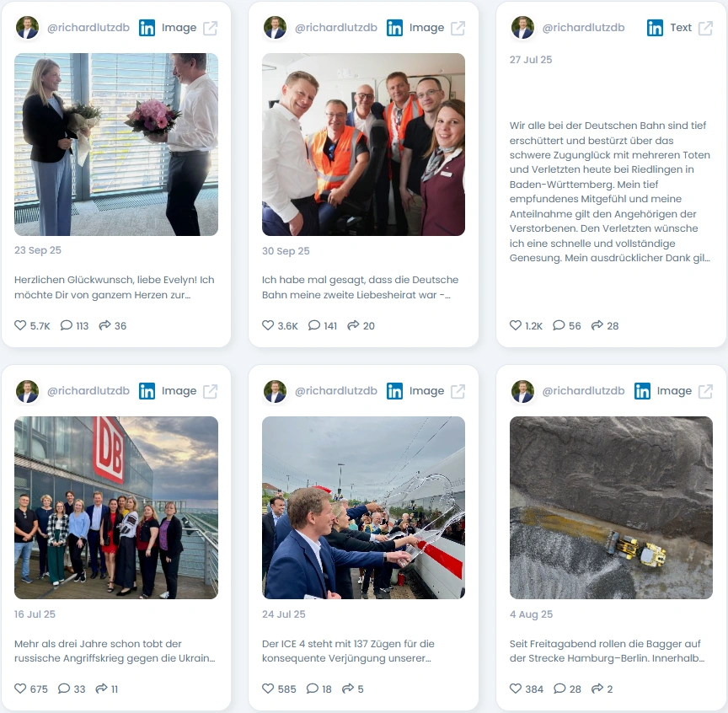Click the profile avatar on the 27 Jul post
728x713 pixels.
pos(522,28)
